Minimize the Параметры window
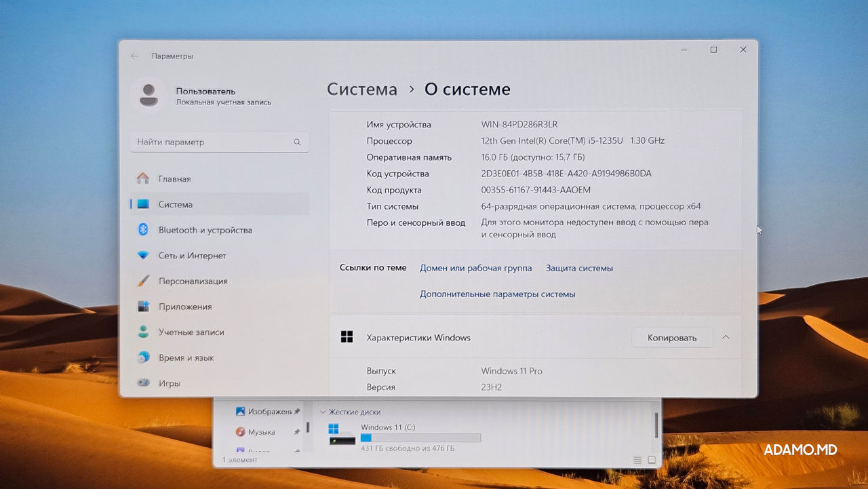The height and width of the screenshot is (489, 868). click(x=684, y=50)
